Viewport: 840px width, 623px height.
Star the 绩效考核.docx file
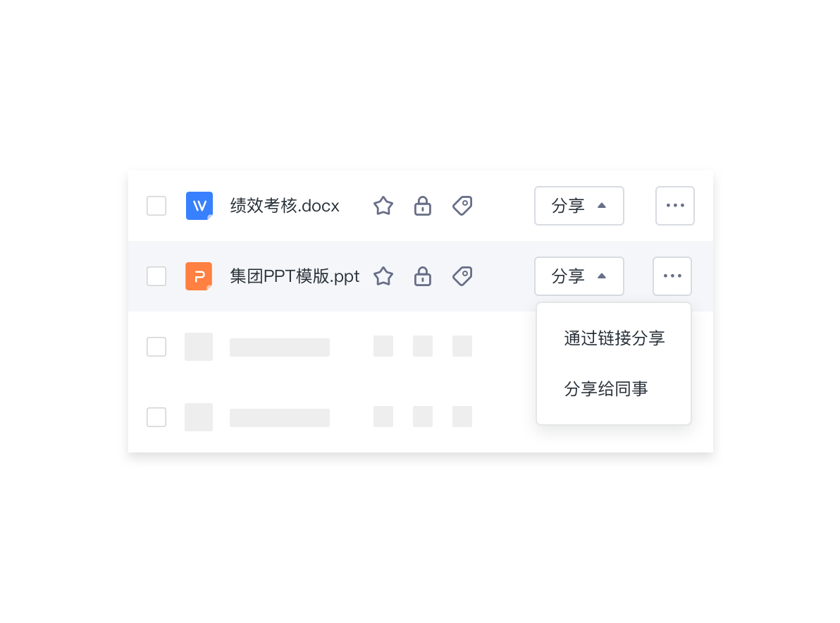pyautogui.click(x=383, y=206)
